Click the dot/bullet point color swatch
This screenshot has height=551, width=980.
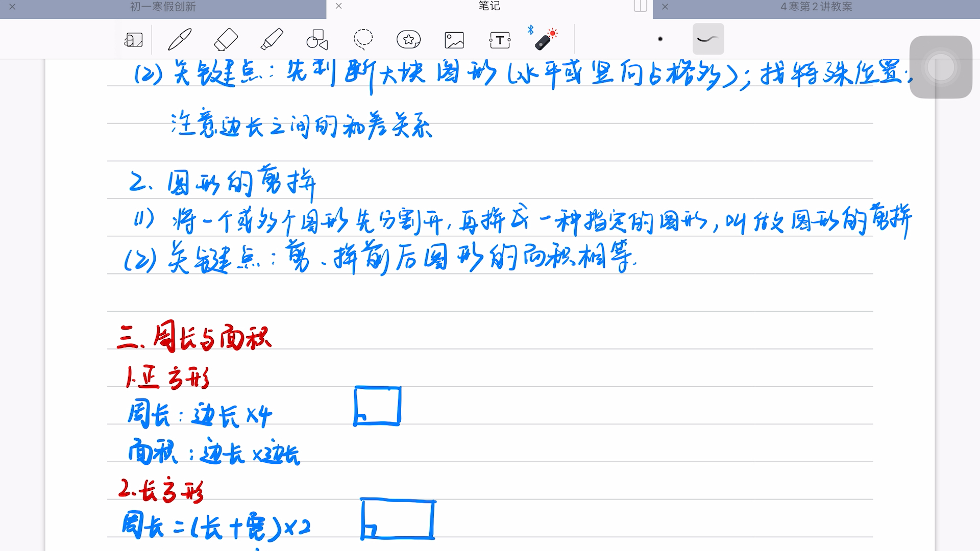659,39
